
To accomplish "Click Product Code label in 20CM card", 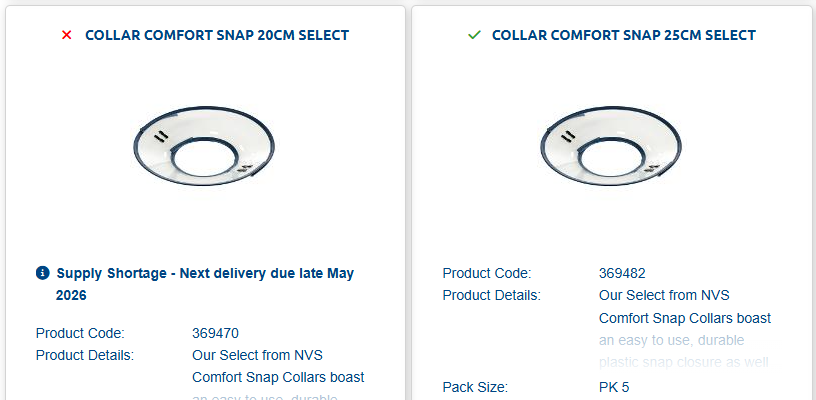I will point(80,333).
